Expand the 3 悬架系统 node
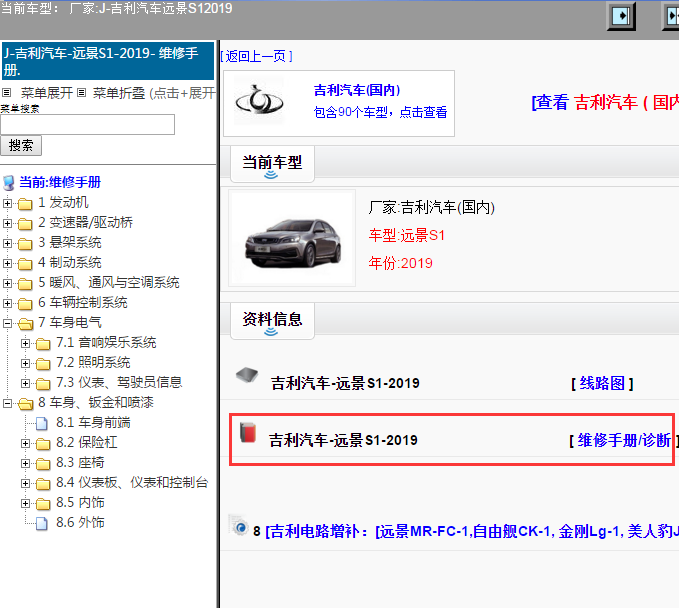The width and height of the screenshot is (679, 608). (7, 243)
